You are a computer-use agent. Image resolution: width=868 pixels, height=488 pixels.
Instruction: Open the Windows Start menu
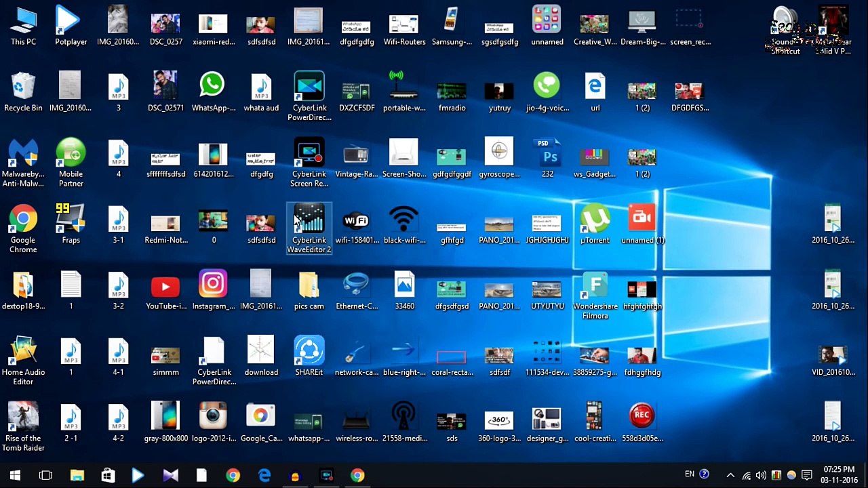pyautogui.click(x=15, y=475)
